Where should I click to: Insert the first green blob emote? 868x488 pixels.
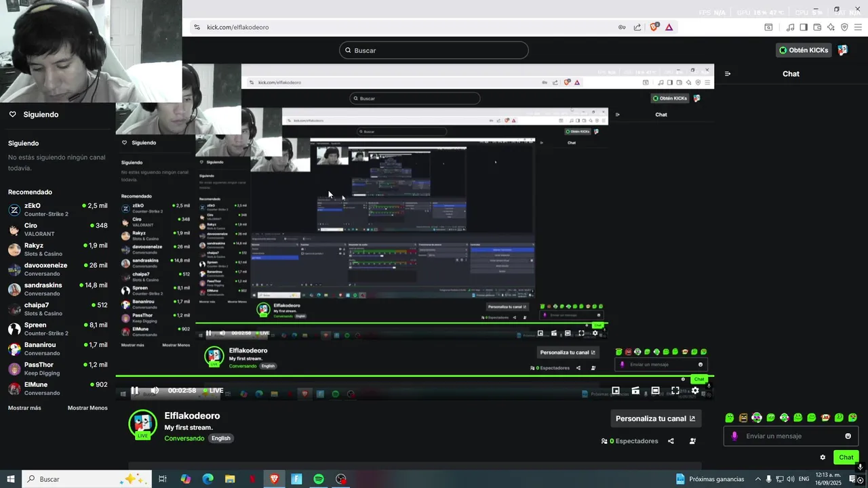730,418
